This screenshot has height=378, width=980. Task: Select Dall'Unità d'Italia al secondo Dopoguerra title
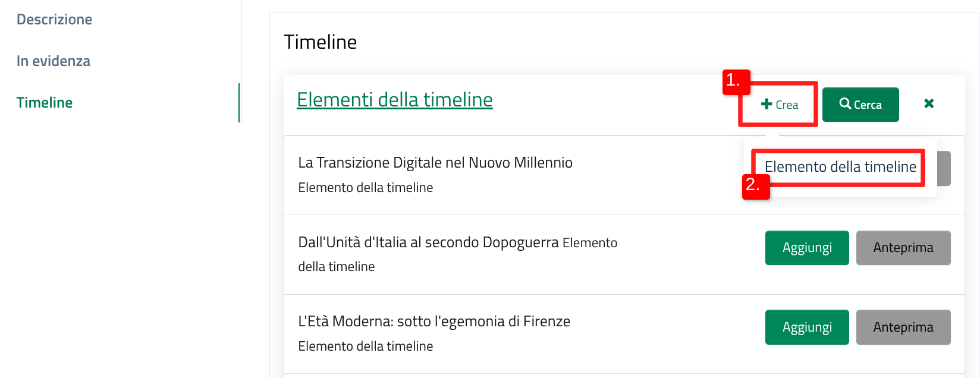point(428,242)
